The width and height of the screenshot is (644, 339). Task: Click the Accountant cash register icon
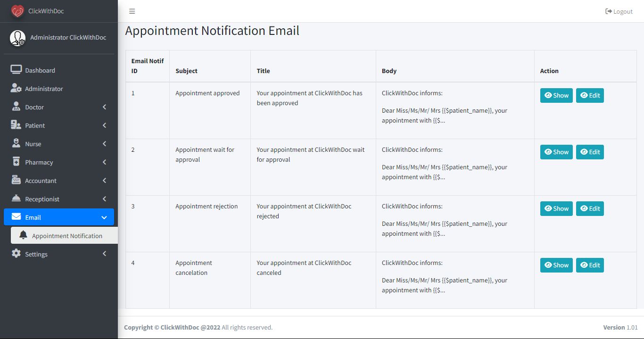pyautogui.click(x=16, y=180)
